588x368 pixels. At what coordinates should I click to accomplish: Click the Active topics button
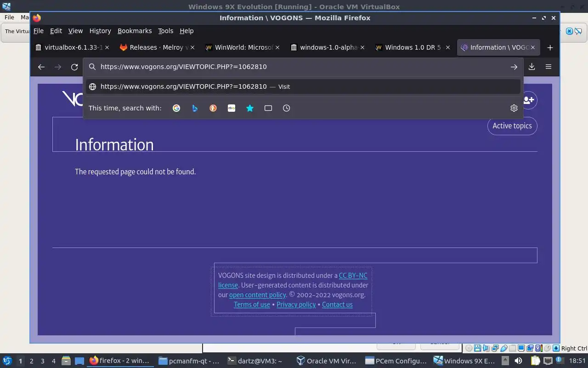click(x=512, y=126)
